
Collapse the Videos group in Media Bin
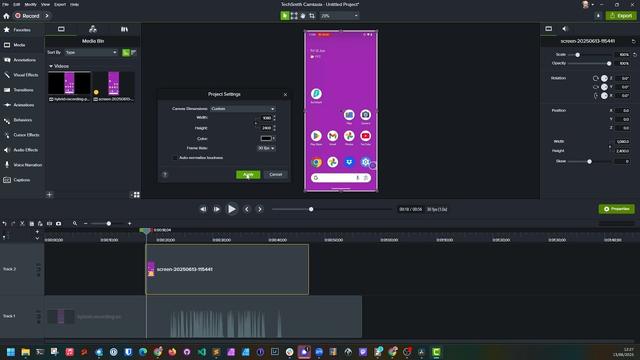point(51,66)
